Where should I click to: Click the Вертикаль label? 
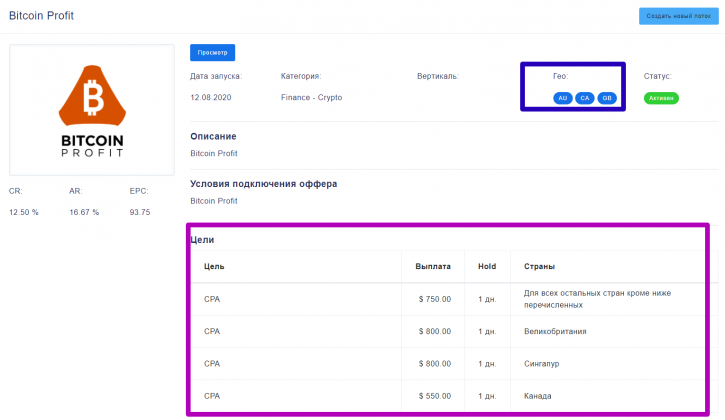click(x=437, y=76)
